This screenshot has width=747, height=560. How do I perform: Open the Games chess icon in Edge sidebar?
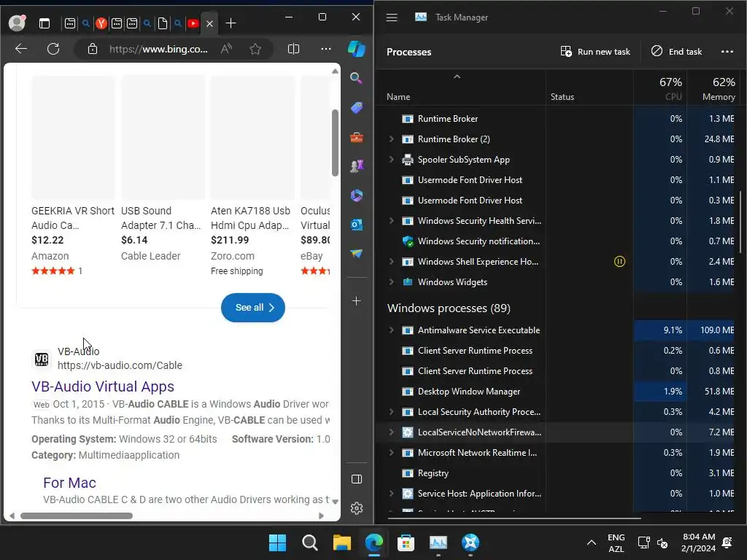pos(356,166)
